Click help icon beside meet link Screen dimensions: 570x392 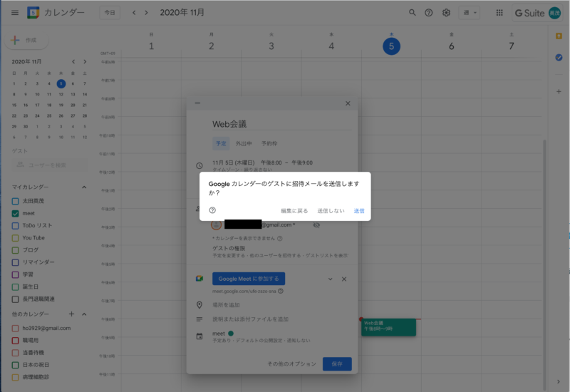[281, 291]
